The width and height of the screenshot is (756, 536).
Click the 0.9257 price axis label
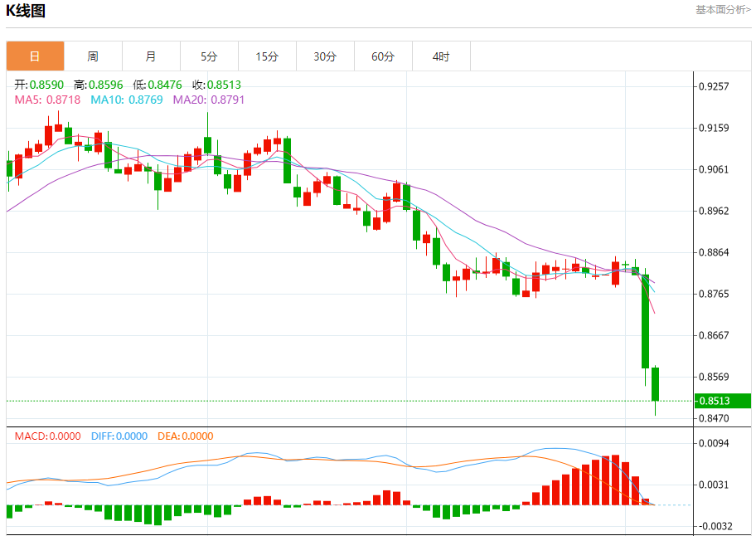pos(714,86)
